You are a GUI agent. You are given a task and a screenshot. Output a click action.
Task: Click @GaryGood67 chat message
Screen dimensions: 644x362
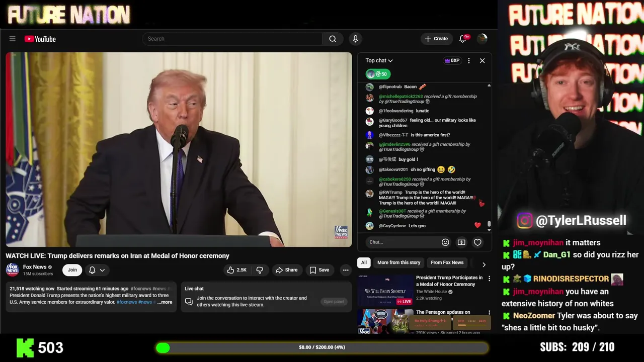click(x=422, y=123)
